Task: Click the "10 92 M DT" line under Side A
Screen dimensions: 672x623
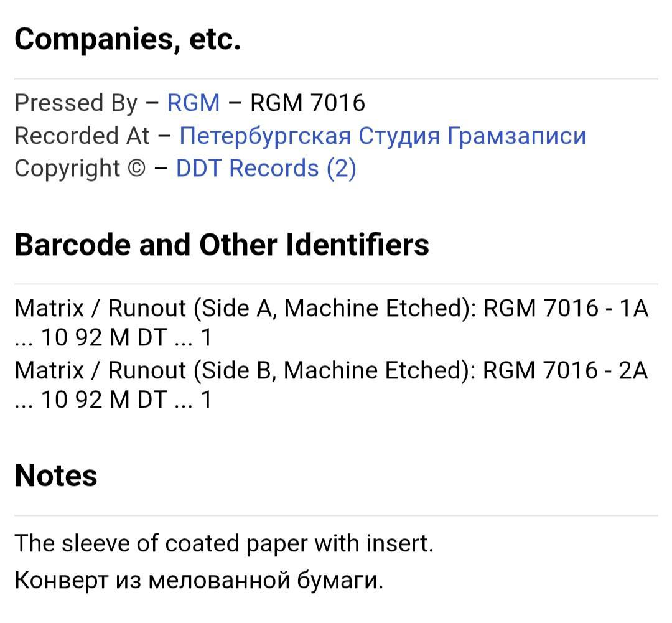Action: pyautogui.click(x=103, y=337)
